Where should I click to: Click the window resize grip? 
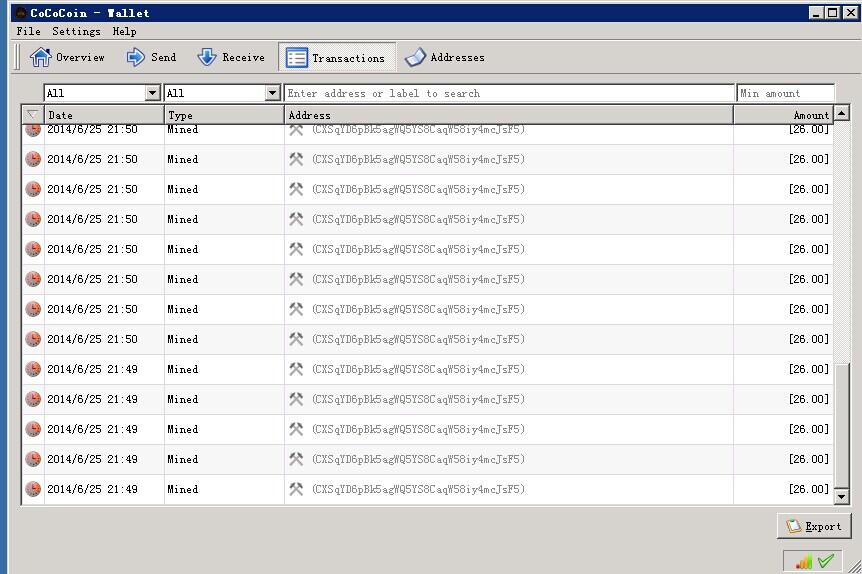click(855, 567)
